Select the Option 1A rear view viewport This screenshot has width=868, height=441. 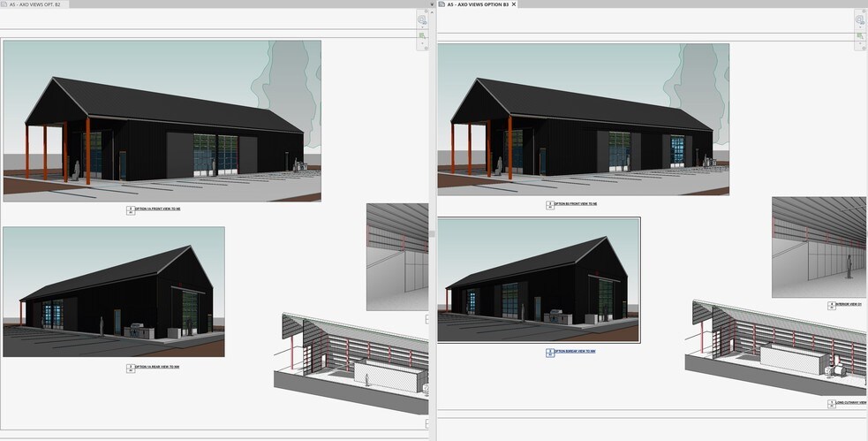pyautogui.click(x=113, y=292)
